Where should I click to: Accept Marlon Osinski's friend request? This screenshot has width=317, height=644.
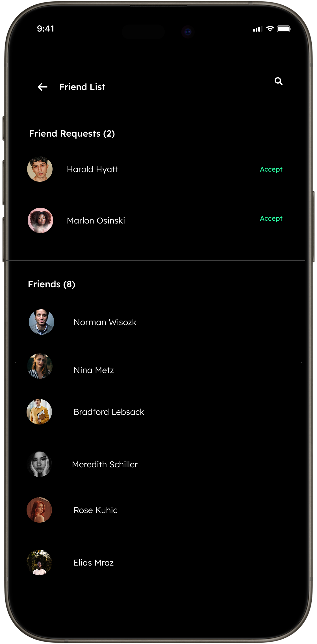coord(271,218)
